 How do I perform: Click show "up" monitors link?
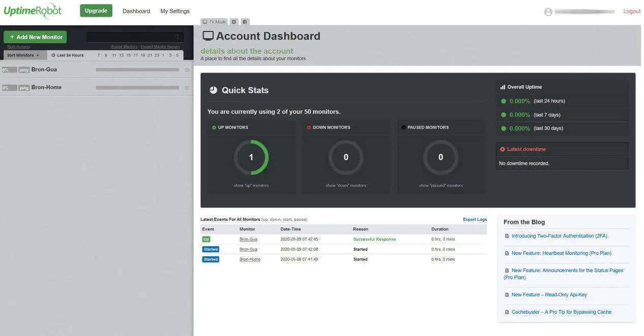[x=251, y=186]
